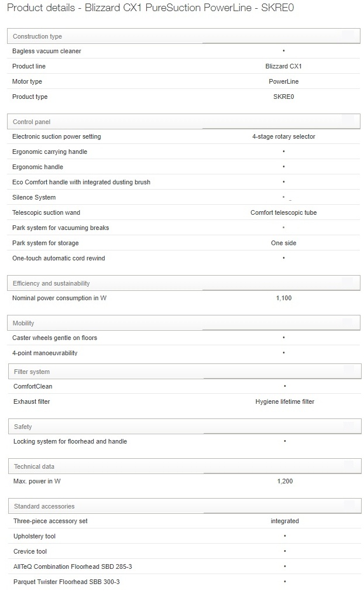Click the Blizzard CX1 product line value

click(x=283, y=66)
